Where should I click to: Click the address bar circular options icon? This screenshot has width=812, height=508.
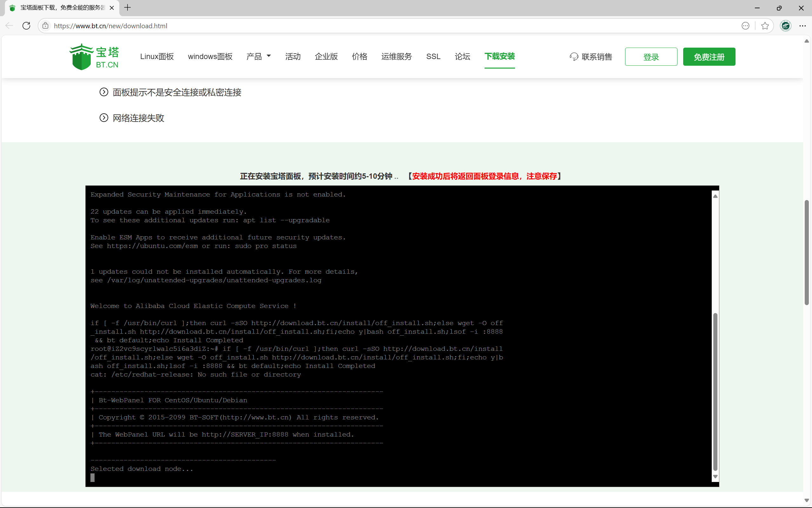click(745, 26)
